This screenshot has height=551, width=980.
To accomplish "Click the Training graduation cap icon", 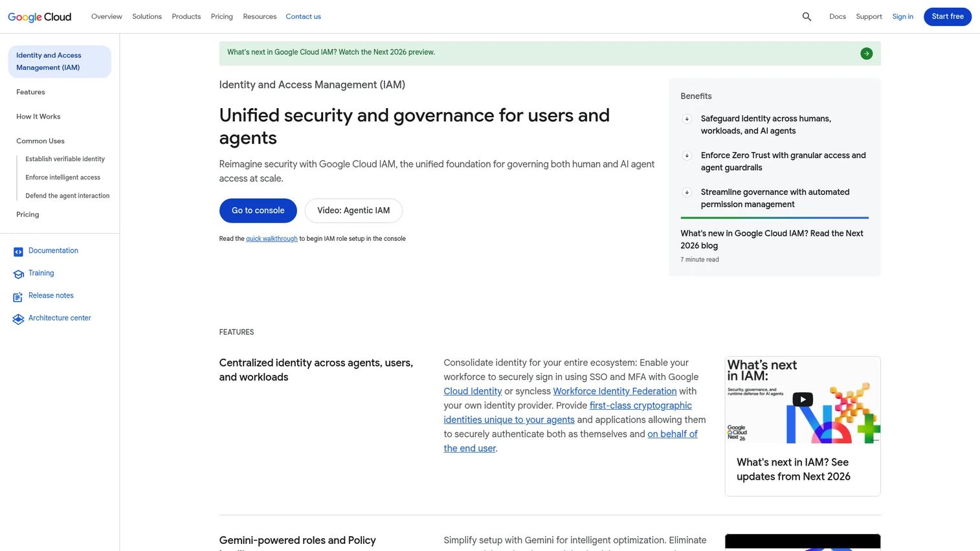I will pyautogui.click(x=18, y=275).
